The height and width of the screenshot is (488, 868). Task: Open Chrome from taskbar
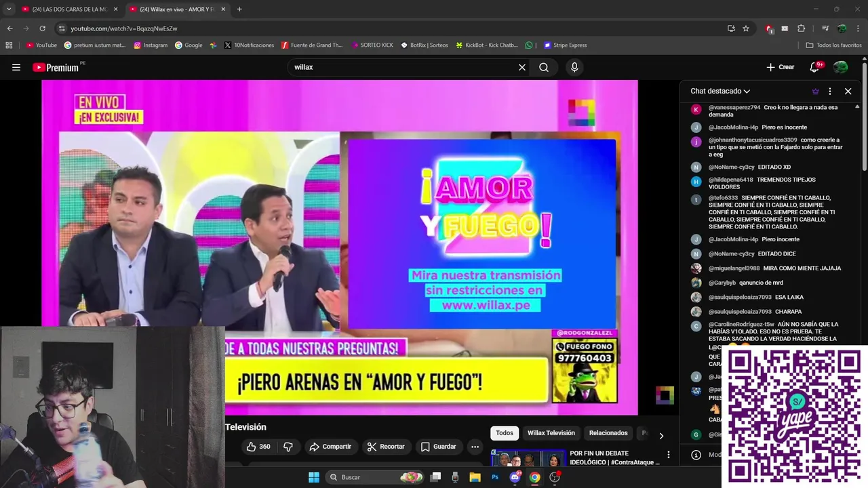tap(534, 477)
